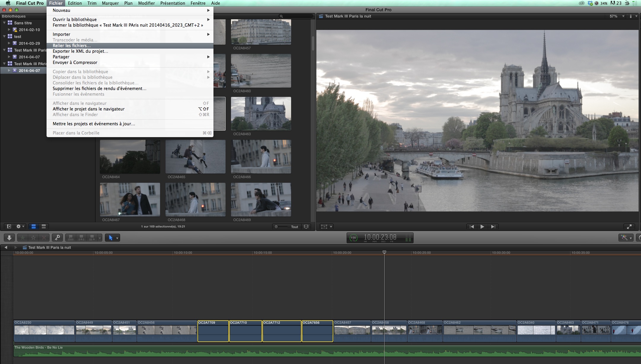Open the Marquer menu
Image resolution: width=641 pixels, height=364 pixels.
[x=110, y=3]
